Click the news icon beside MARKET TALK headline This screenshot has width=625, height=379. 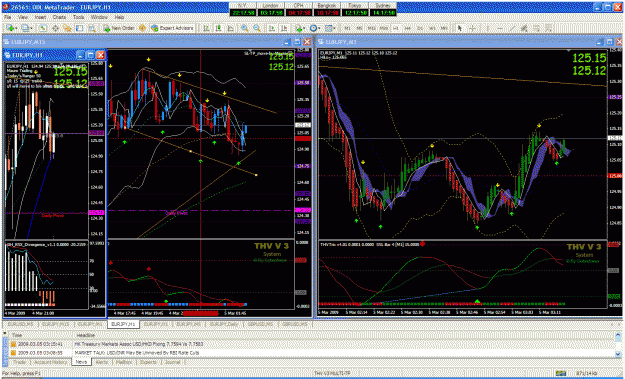[13, 353]
